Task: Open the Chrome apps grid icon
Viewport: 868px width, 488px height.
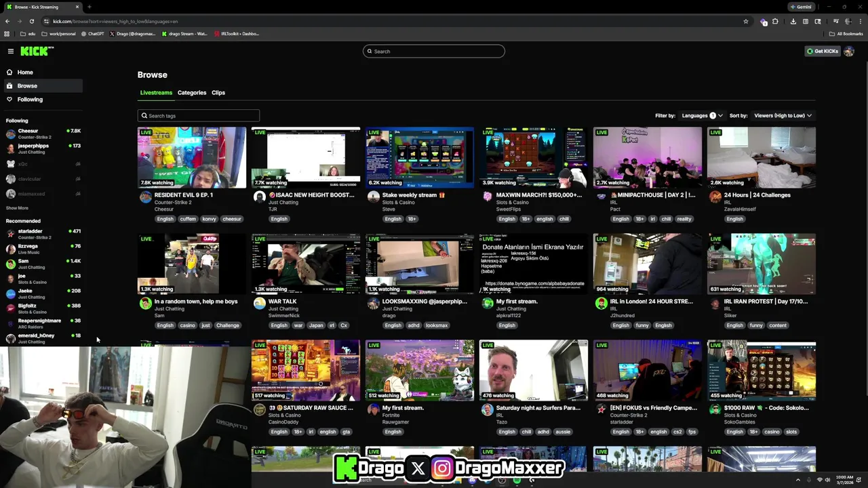Action: pyautogui.click(x=7, y=33)
